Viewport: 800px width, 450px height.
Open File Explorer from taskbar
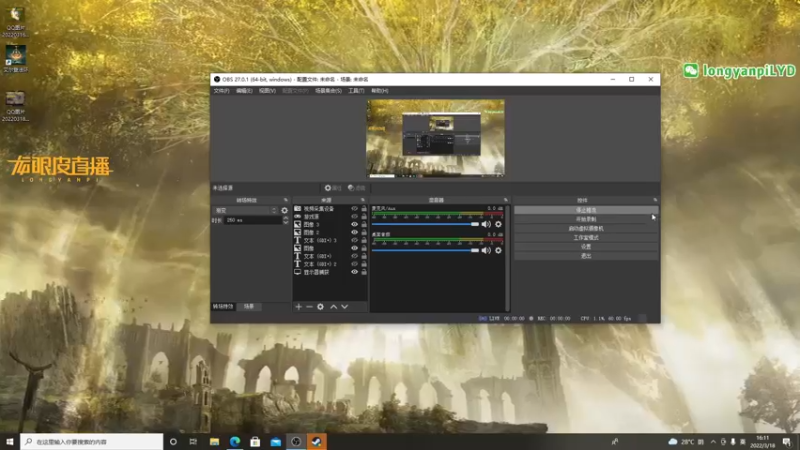pos(214,442)
